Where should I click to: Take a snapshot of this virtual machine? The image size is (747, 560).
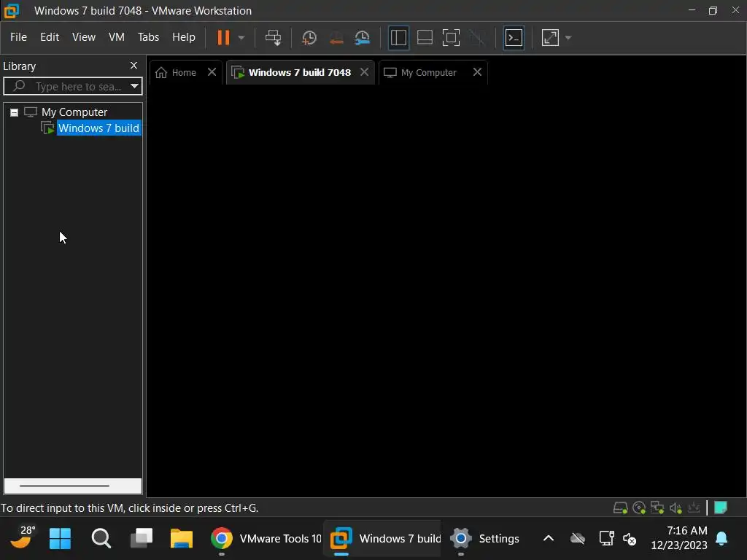coord(309,38)
